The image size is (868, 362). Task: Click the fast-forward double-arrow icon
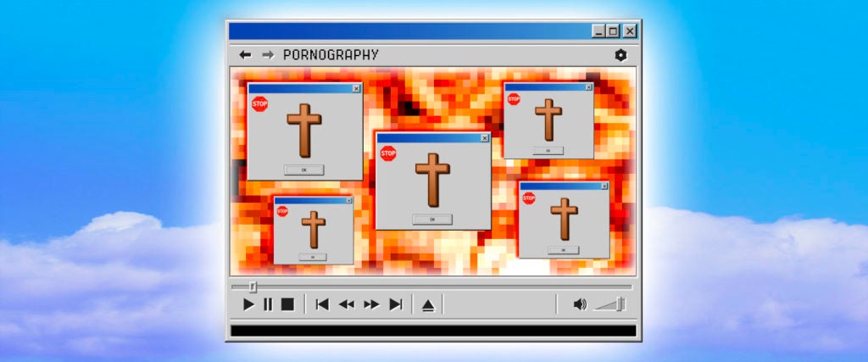pyautogui.click(x=371, y=304)
